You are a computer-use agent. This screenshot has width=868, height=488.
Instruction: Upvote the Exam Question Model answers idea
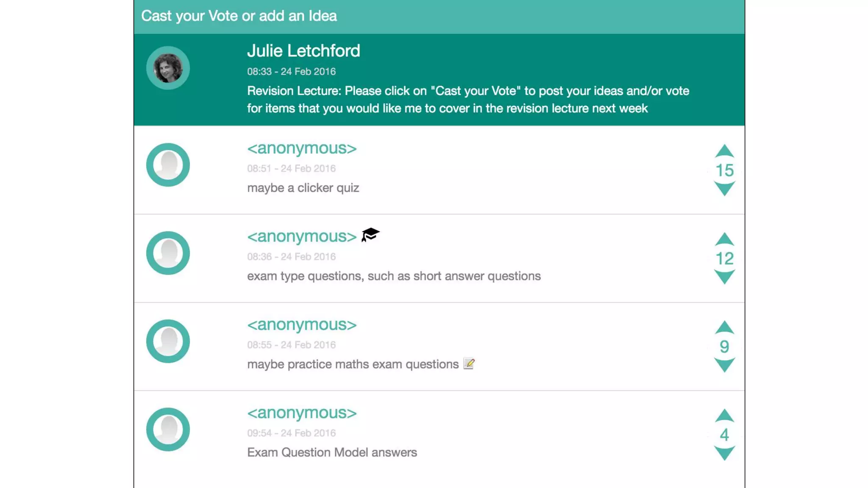pos(724,416)
